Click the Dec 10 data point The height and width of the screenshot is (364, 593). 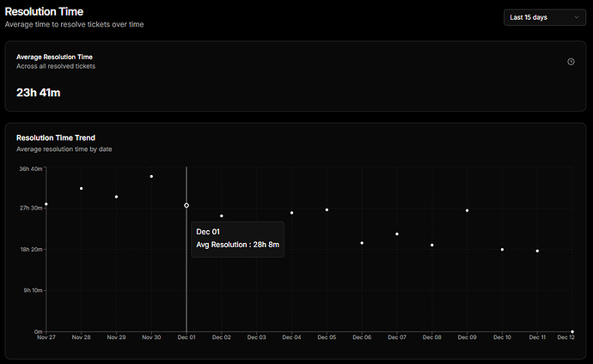[502, 250]
